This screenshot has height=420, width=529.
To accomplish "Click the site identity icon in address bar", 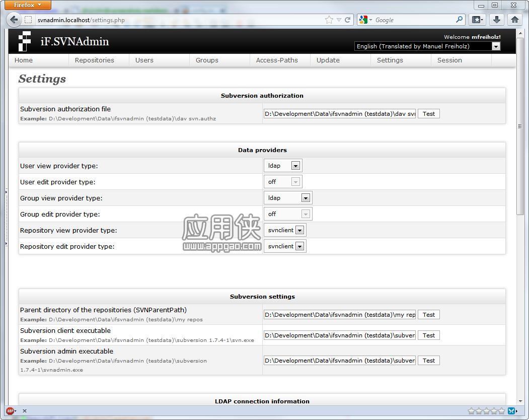I will point(28,20).
